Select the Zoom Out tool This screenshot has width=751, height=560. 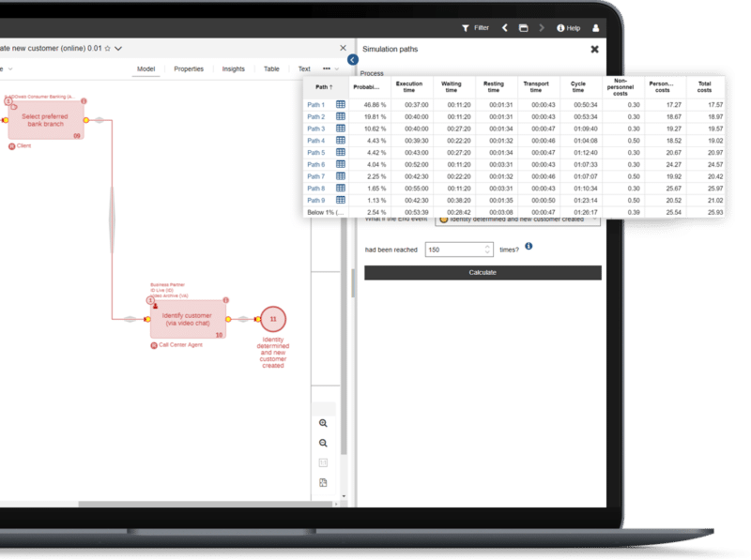(323, 441)
